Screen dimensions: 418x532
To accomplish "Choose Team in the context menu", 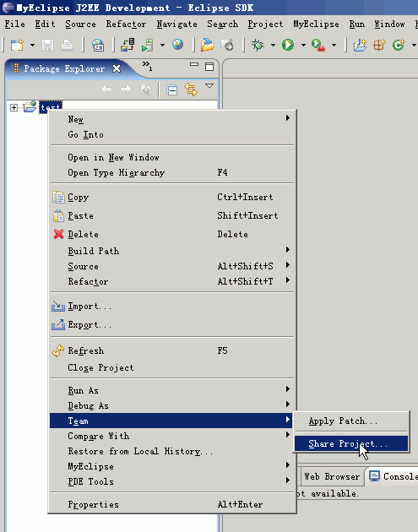I will pos(172,421).
